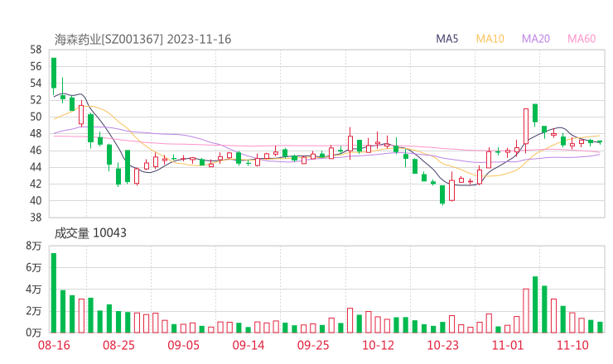Click the 08-25 date label
Viewport: 613px width, 364px height.
(x=118, y=345)
